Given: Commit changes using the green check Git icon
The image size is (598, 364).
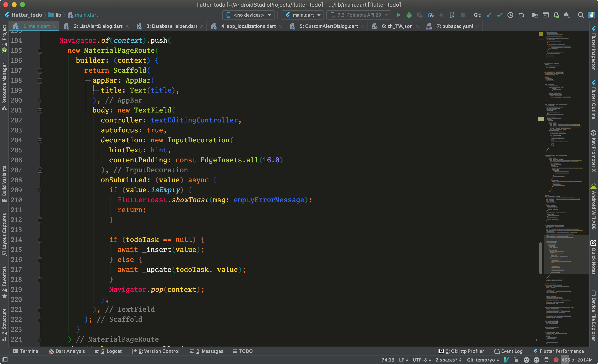Looking at the screenshot, I should (x=500, y=15).
